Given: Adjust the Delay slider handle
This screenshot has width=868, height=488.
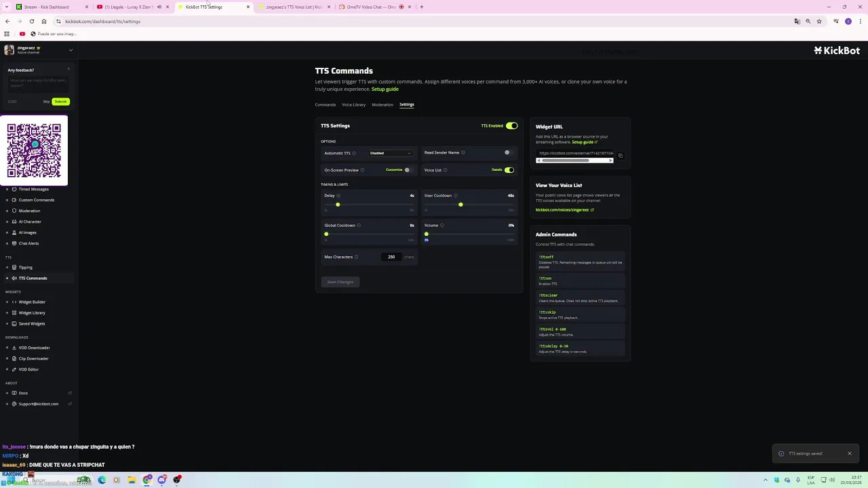Looking at the screenshot, I should pyautogui.click(x=338, y=205).
